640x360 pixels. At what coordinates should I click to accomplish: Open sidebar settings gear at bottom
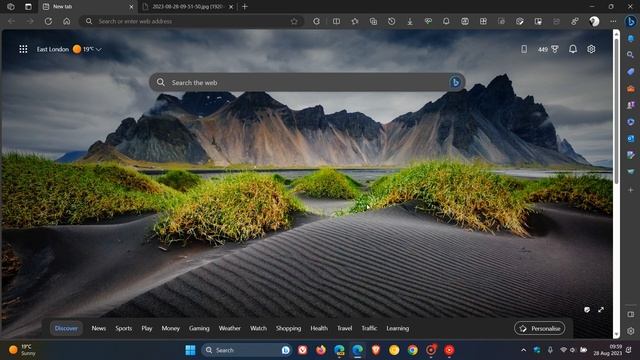point(631,331)
